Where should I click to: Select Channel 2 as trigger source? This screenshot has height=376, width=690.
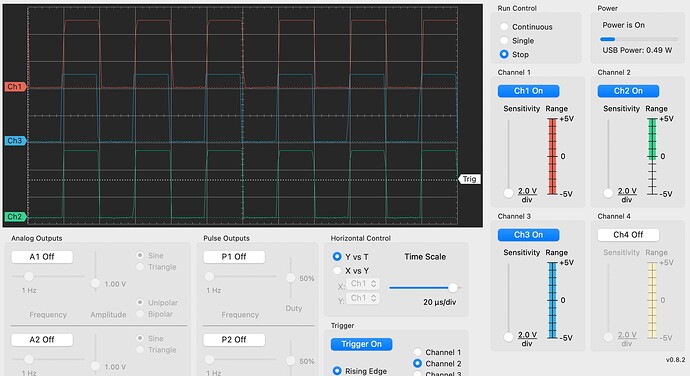pyautogui.click(x=417, y=364)
